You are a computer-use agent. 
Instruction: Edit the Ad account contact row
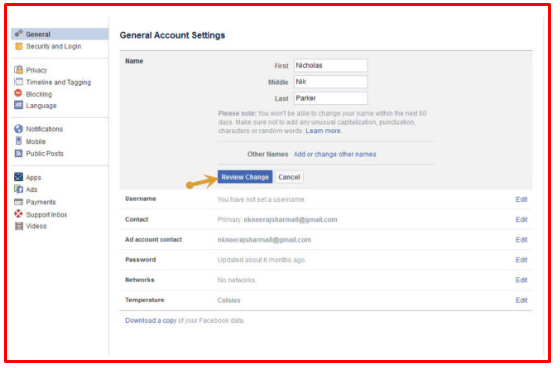[521, 239]
